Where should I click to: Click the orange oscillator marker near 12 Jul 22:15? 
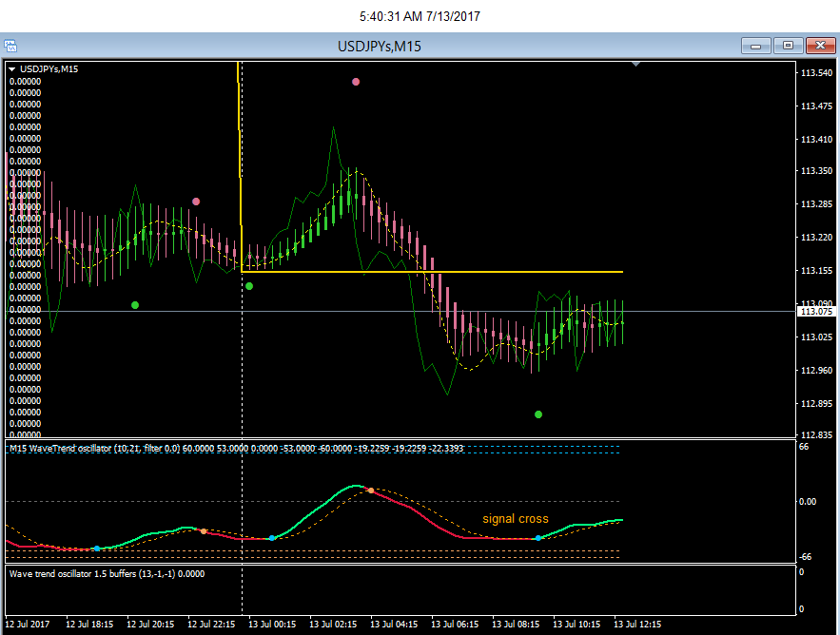coord(204,531)
